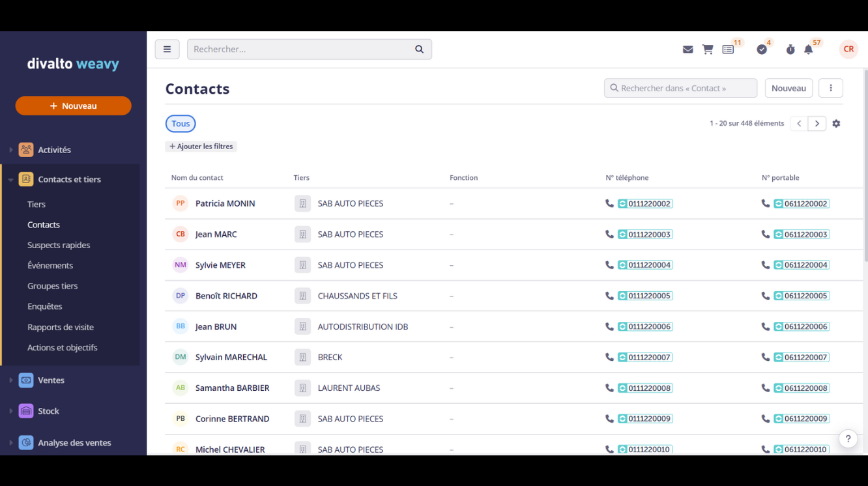This screenshot has width=868, height=486.
Task: Open notifications bell showing 57
Action: tap(808, 49)
